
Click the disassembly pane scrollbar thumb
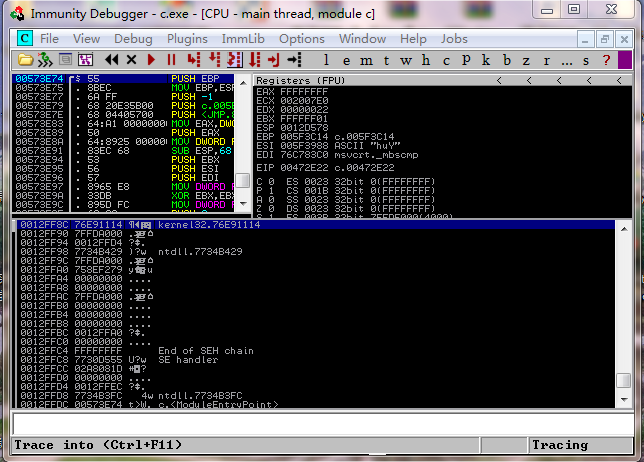243,180
